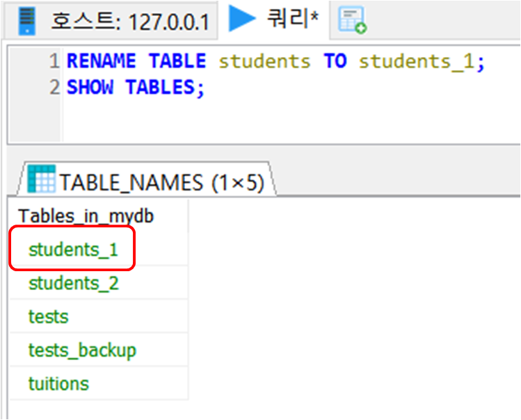This screenshot has height=420, width=521.
Task: Click the new query tab icon
Action: tap(352, 20)
